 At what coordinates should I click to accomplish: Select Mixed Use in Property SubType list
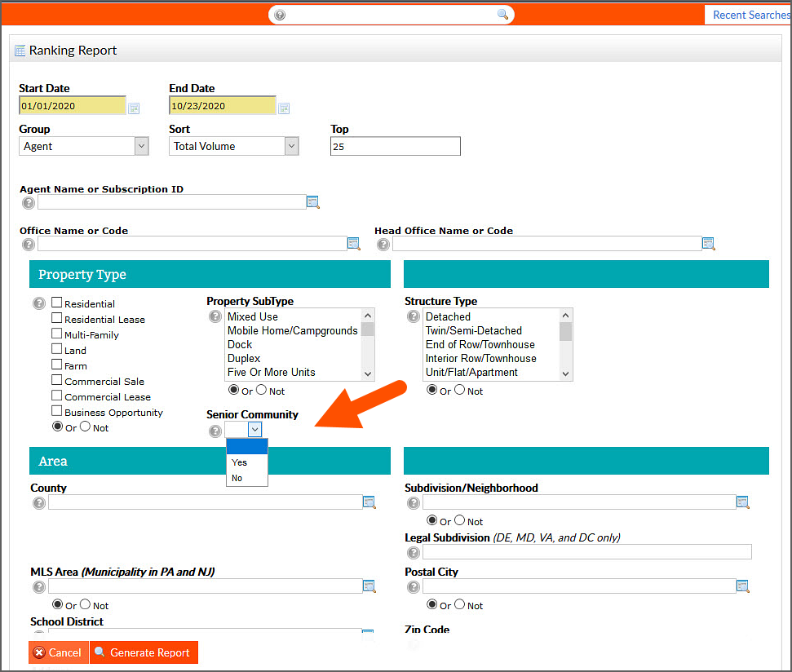tap(294, 316)
